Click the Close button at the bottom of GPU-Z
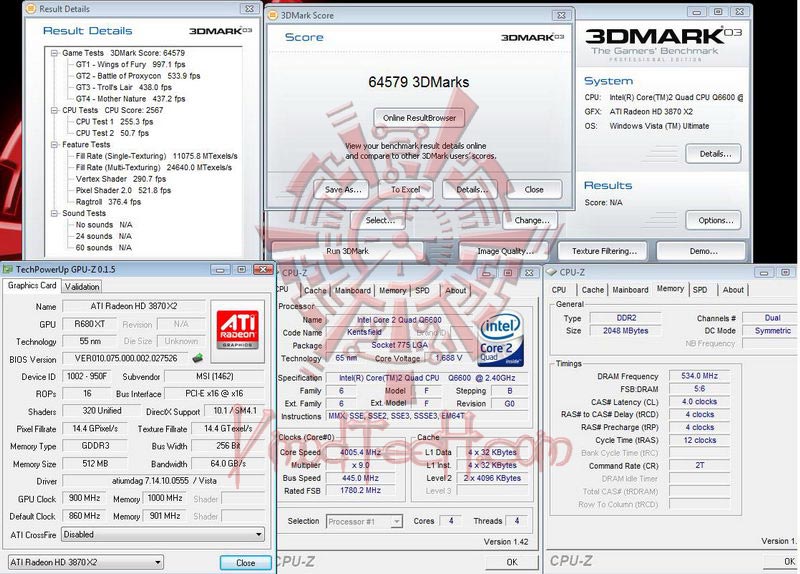800x574 pixels. coord(245,563)
